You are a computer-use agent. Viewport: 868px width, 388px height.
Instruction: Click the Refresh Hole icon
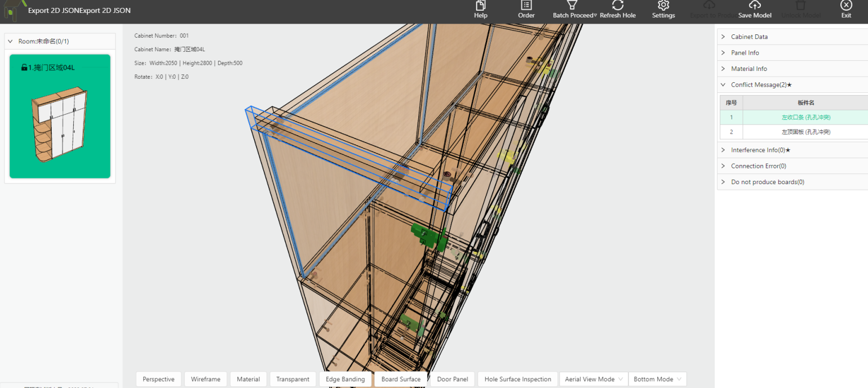point(618,5)
